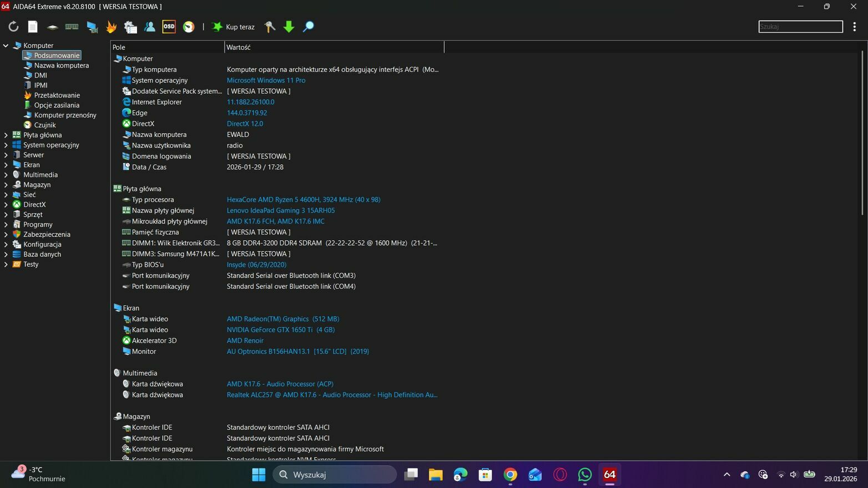
Task: Open the Microsoft Windows 11 Pro link
Action: coord(266,80)
